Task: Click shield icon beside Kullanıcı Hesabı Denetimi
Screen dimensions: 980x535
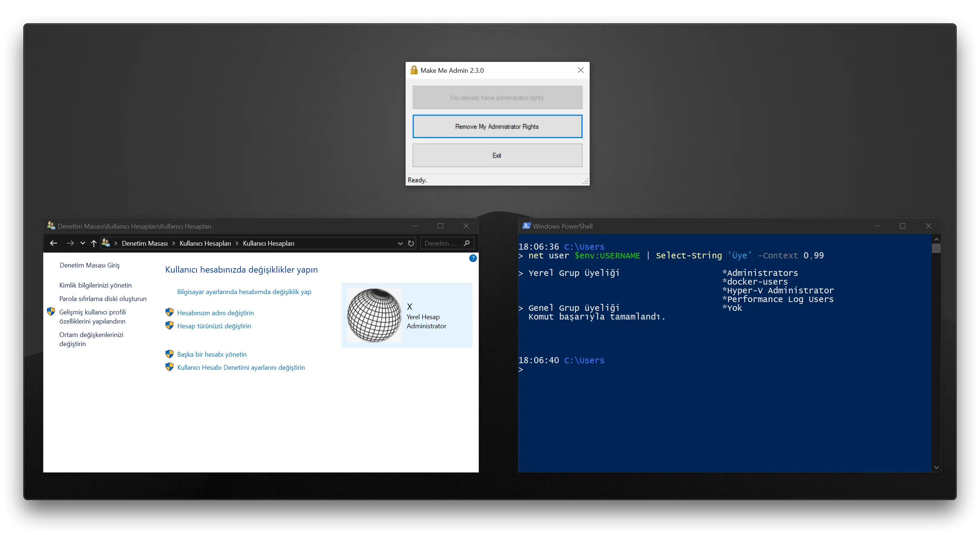Action: pyautogui.click(x=170, y=367)
